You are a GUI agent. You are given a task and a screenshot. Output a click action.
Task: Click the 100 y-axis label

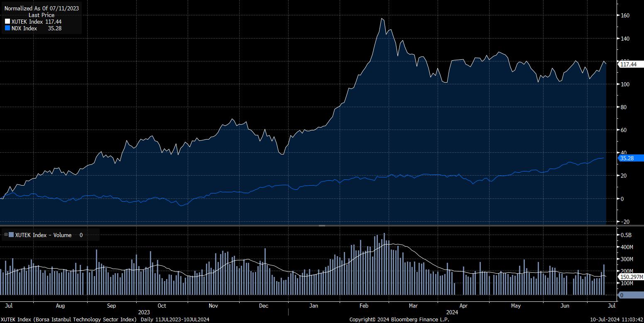(x=625, y=84)
